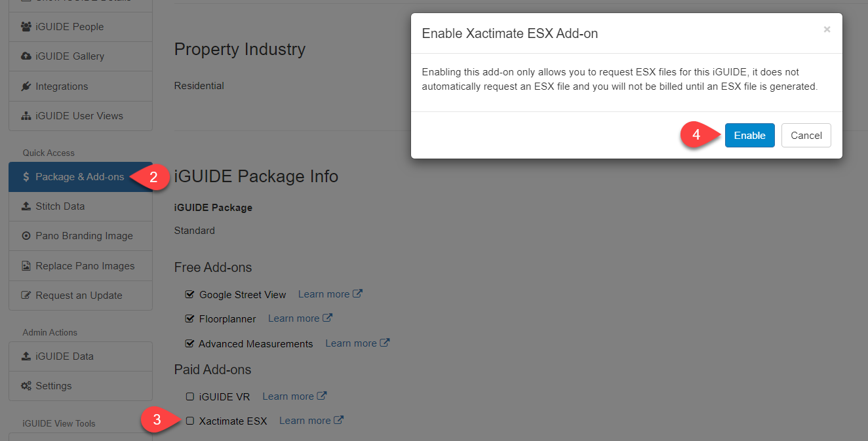
Task: Click the 'iGUIDE Package Info' heading
Action: pyautogui.click(x=256, y=176)
